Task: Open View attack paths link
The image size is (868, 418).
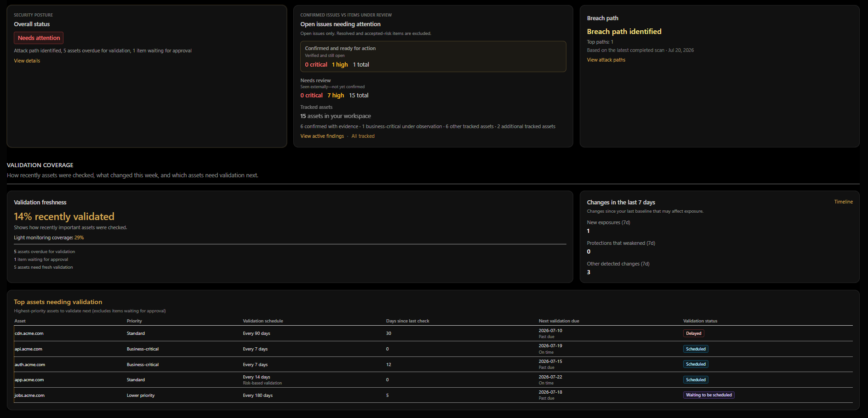Action: point(606,60)
